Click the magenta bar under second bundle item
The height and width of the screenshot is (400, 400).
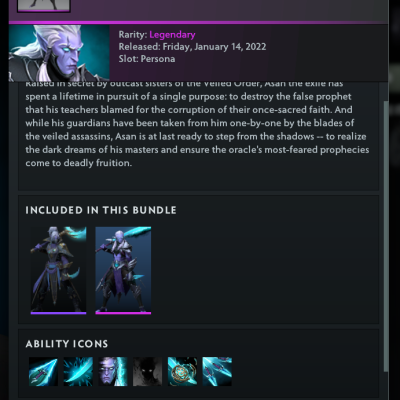click(123, 313)
